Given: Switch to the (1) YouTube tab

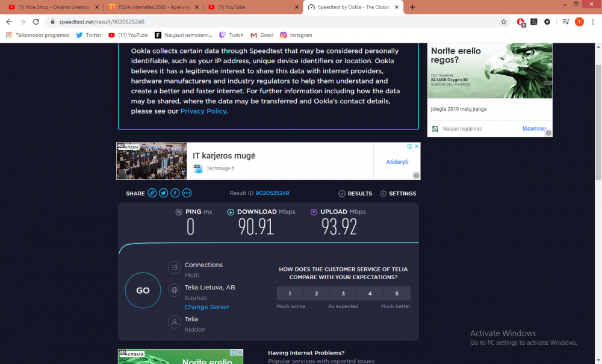Looking at the screenshot, I should click(253, 7).
